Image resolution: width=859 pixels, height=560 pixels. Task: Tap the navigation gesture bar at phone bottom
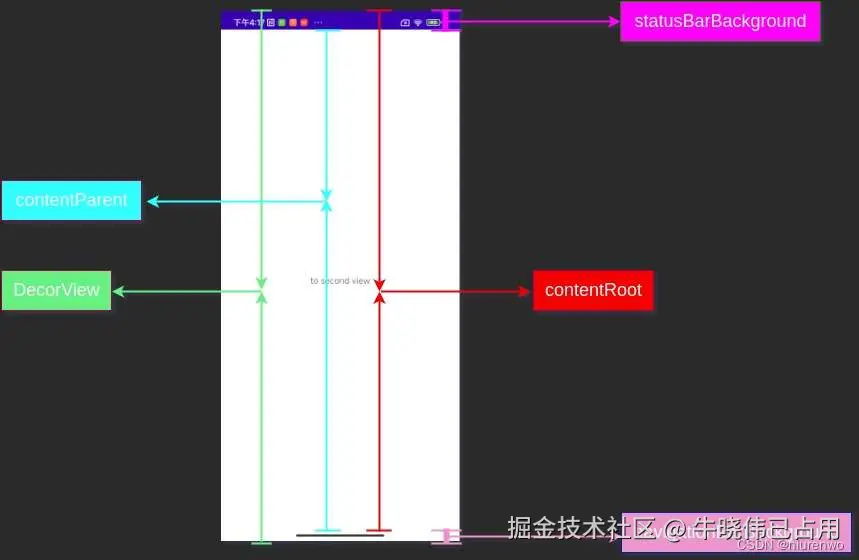(340, 535)
